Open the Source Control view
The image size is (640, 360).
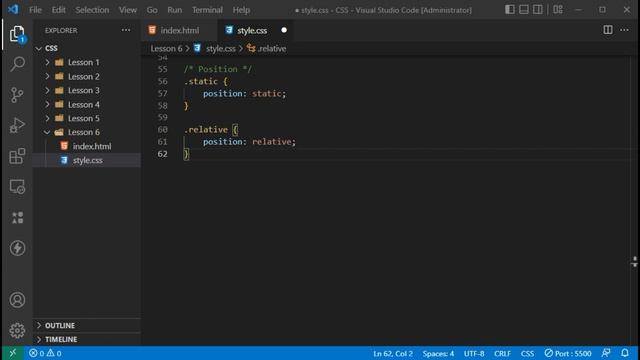(17, 95)
